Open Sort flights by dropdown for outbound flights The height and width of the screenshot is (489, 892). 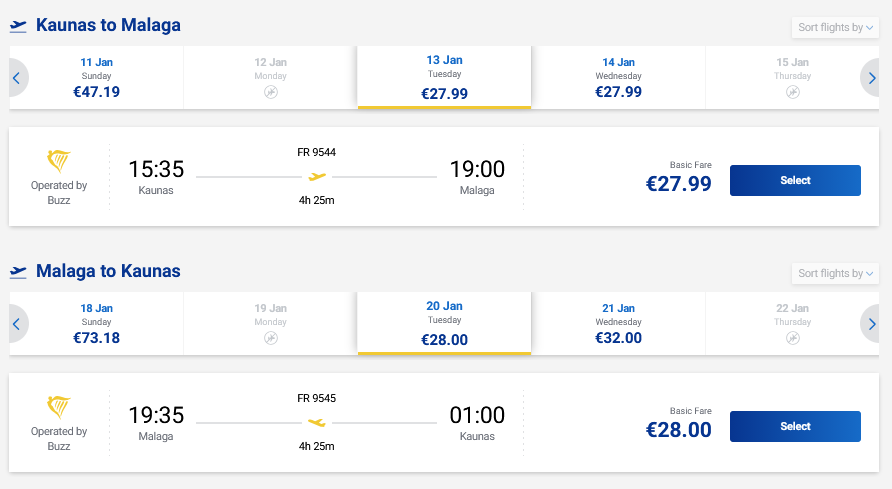coord(834,28)
